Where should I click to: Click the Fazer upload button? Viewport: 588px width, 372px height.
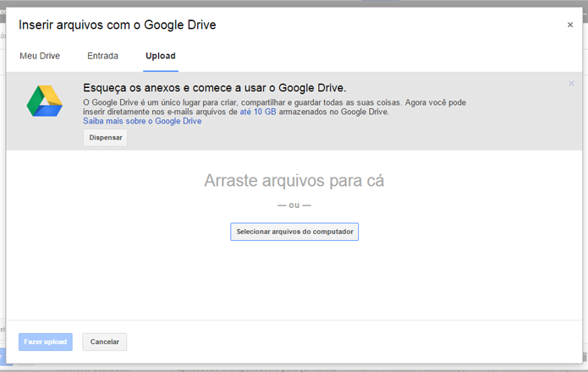point(46,342)
